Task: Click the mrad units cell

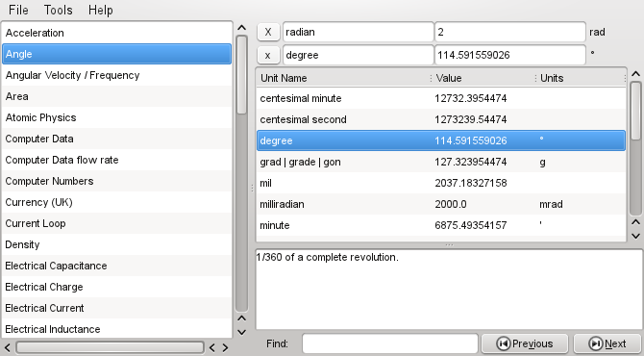Action: [551, 204]
